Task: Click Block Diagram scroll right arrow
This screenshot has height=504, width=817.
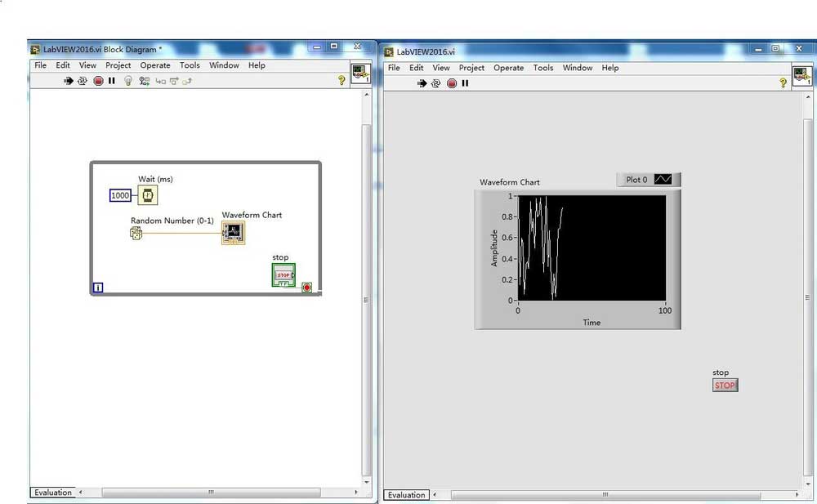Action: click(356, 492)
